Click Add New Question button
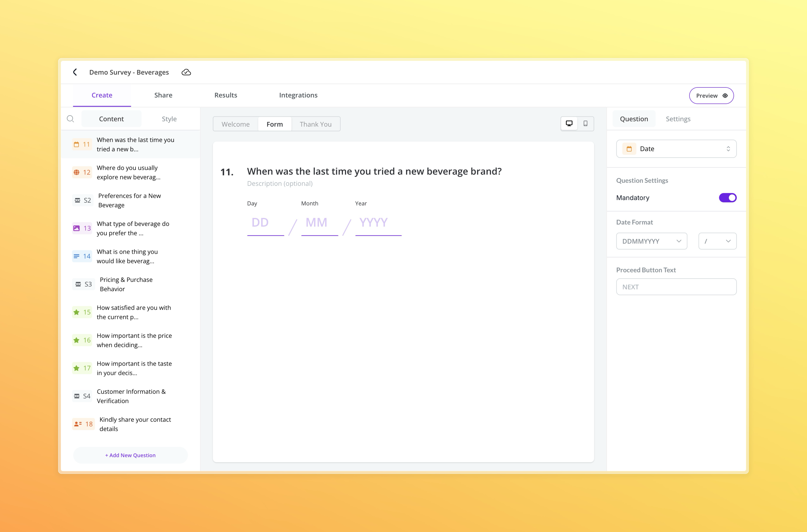 point(130,455)
